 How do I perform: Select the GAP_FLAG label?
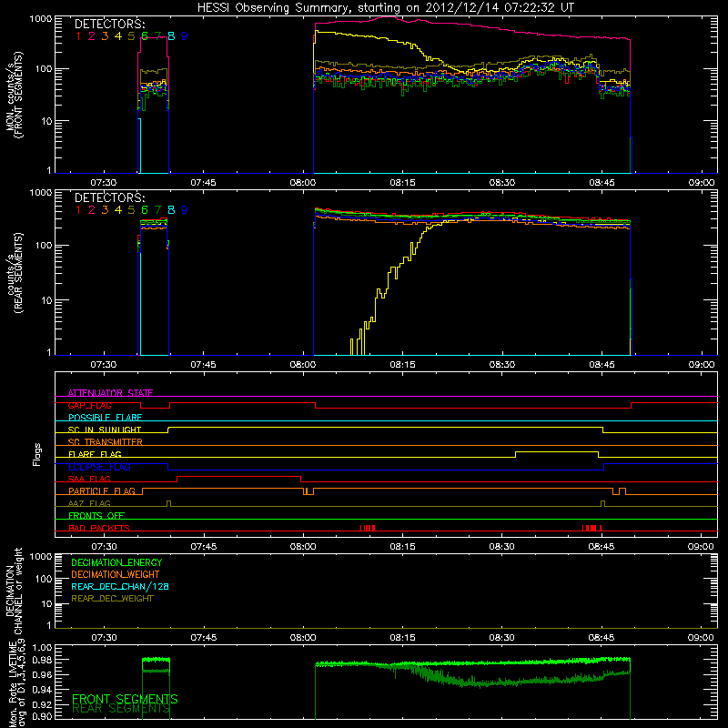pyautogui.click(x=89, y=405)
